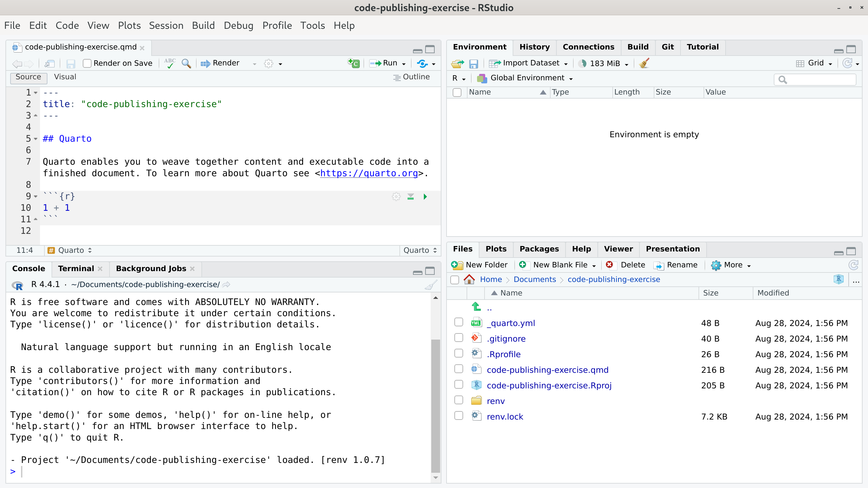Click New Folder button
This screenshot has width=868, height=488.
(x=479, y=265)
